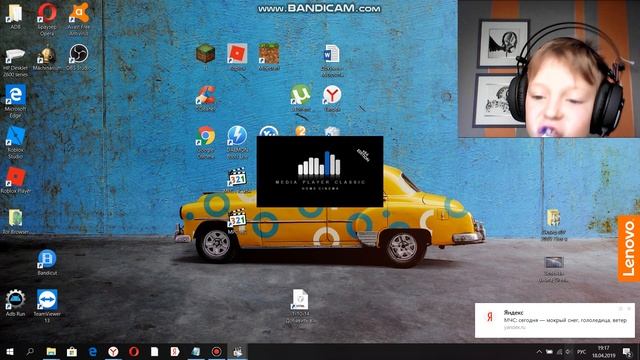This screenshot has width=640, height=360.
Task: Open Edge browser in taskbar
Action: pos(93,351)
